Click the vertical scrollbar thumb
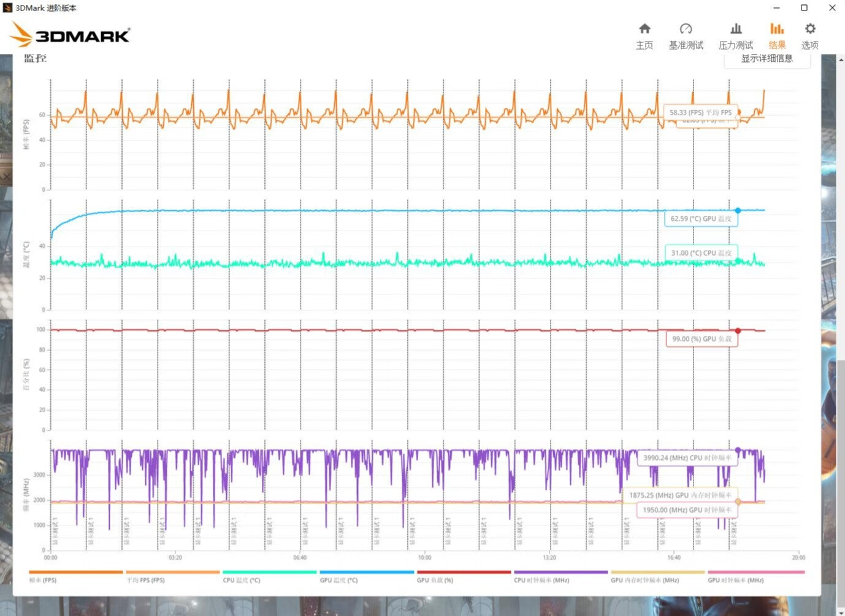Screen dimensions: 845x616 pos(840,484)
